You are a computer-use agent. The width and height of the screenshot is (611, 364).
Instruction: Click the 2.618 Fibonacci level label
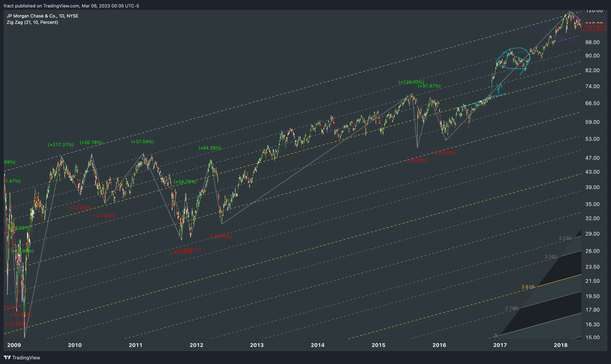[x=528, y=287]
